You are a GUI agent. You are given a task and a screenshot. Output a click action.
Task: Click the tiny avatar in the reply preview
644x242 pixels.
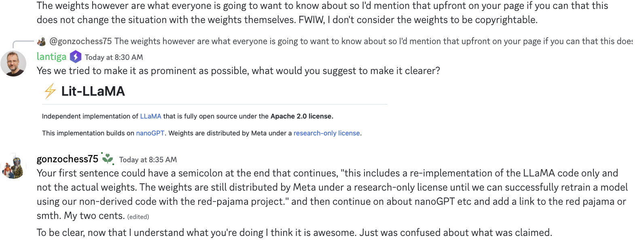coord(42,41)
